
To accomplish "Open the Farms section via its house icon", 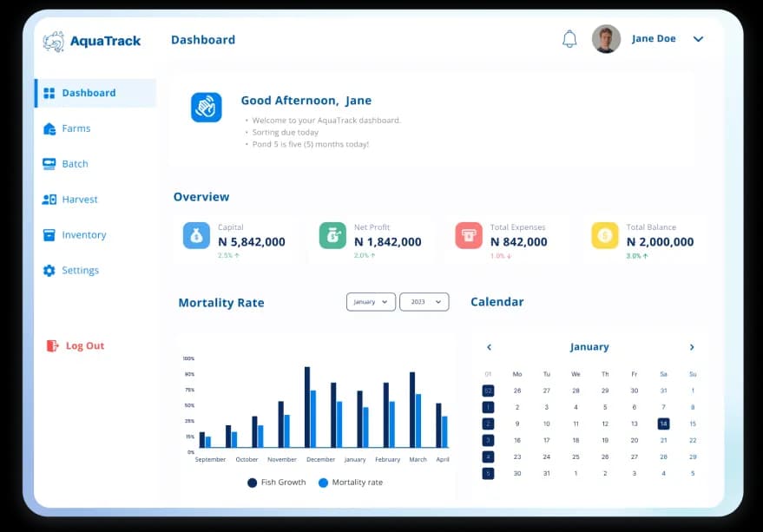I will (x=48, y=128).
